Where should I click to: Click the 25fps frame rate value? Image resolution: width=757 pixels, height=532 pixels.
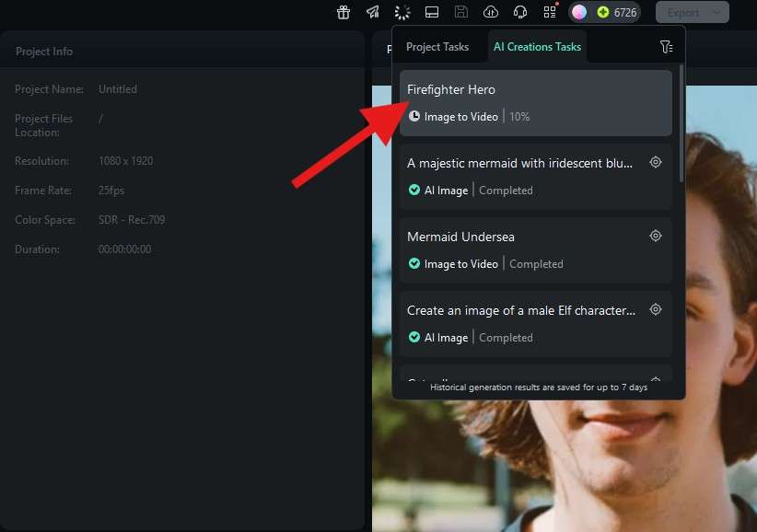pos(111,191)
